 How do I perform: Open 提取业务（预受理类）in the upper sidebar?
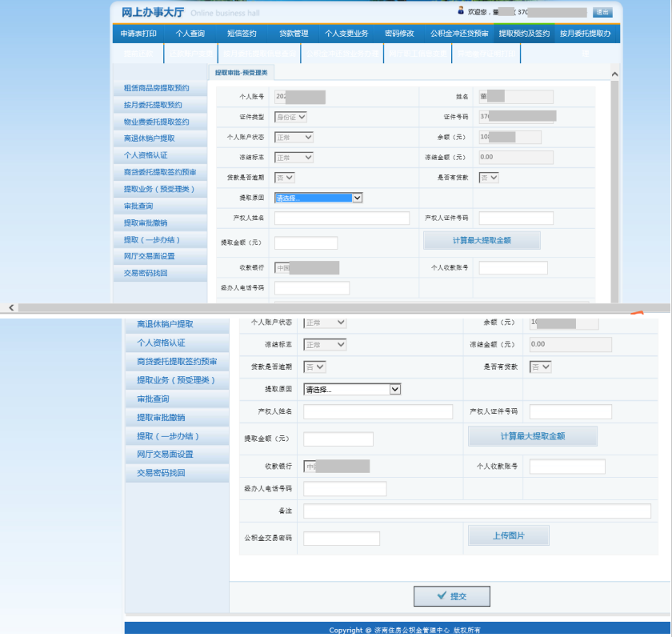pyautogui.click(x=160, y=189)
